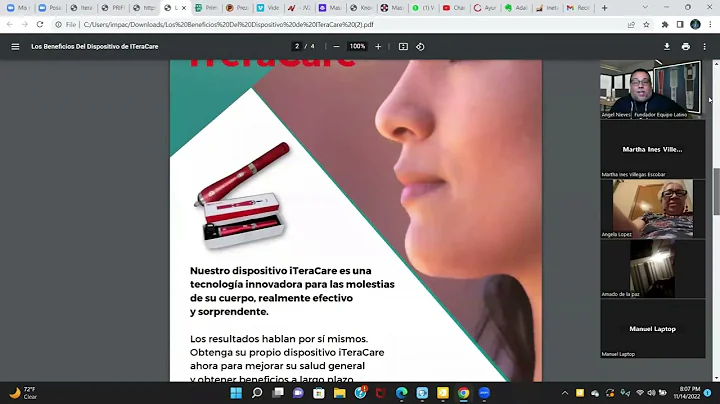
Task: Open the Windows Start menu
Action: tap(236, 393)
